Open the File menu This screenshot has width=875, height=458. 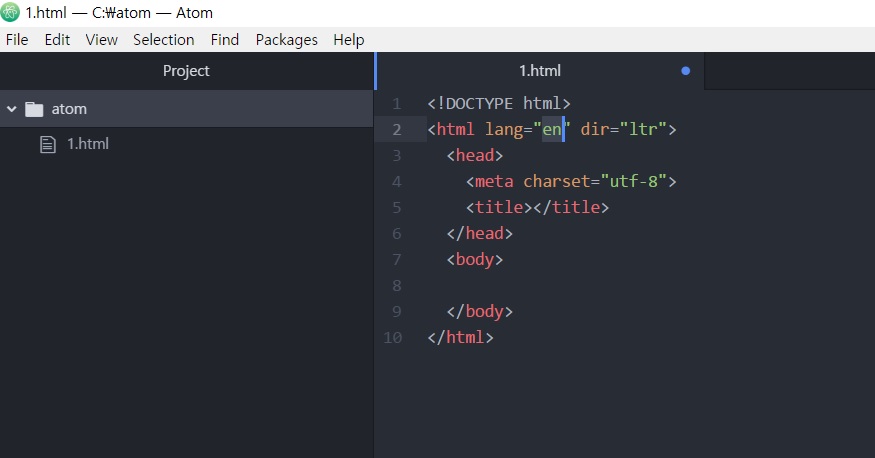tap(17, 40)
